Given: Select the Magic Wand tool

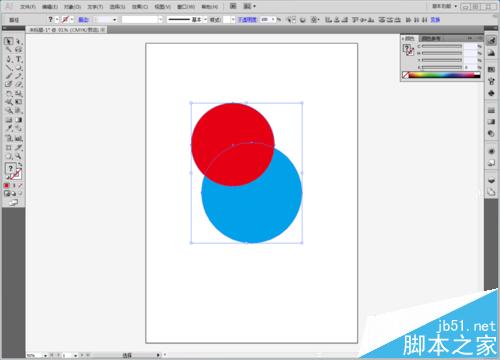Looking at the screenshot, I should 9,50.
